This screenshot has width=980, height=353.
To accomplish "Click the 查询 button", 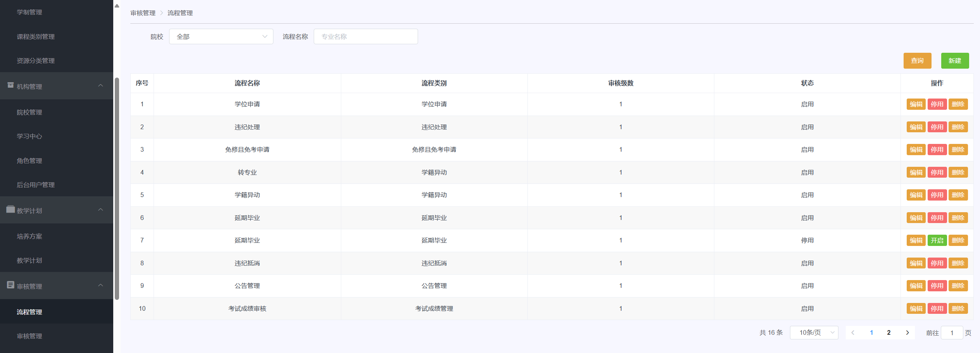I will click(917, 61).
